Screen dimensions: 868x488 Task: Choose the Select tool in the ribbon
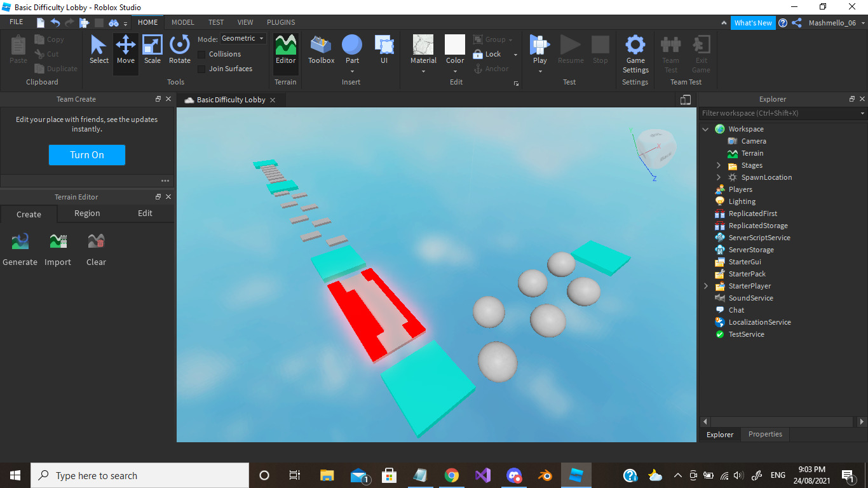[98, 50]
